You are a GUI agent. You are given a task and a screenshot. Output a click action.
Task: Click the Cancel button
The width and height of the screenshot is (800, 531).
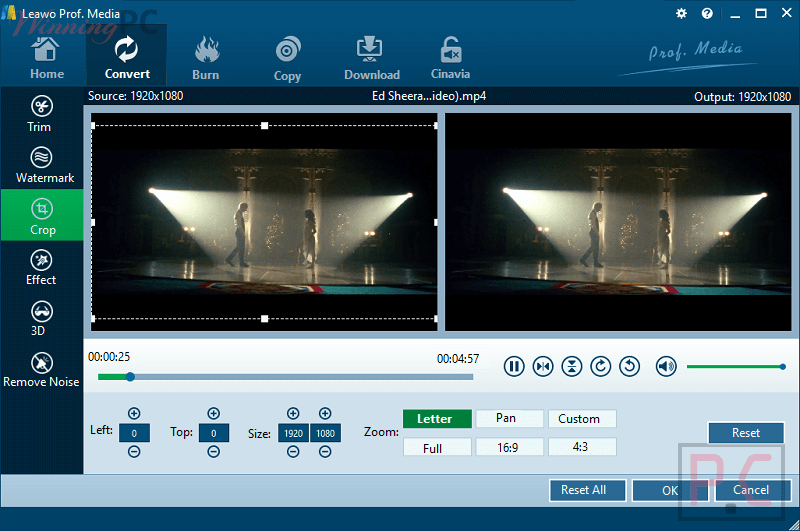[753, 490]
